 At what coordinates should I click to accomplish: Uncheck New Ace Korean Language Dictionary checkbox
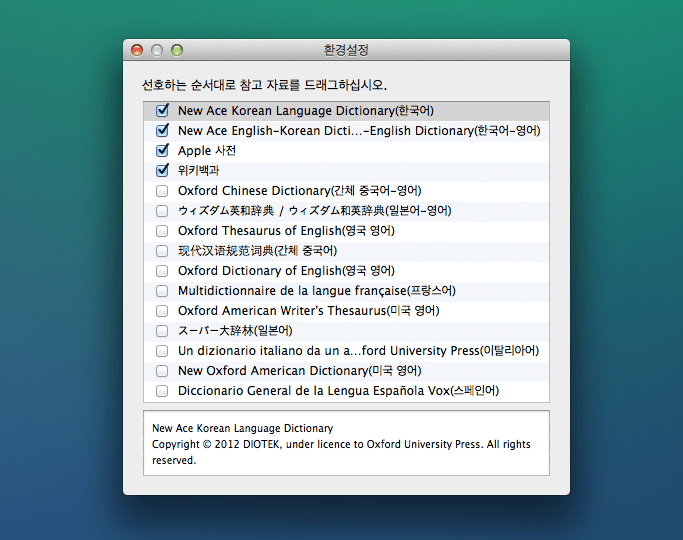coord(162,111)
